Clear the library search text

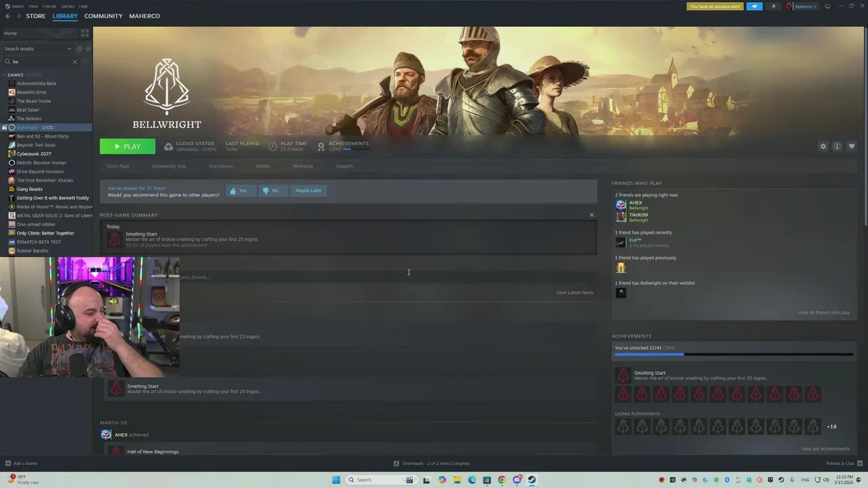click(x=75, y=62)
